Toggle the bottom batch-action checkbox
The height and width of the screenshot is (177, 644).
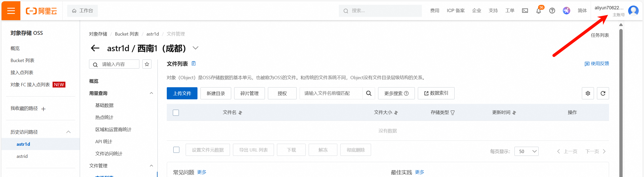tap(176, 150)
